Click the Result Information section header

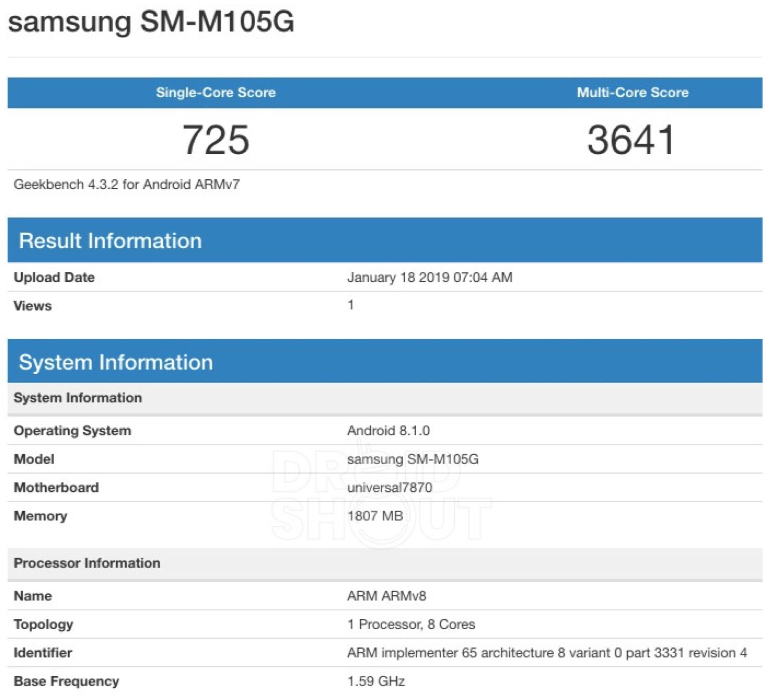(110, 241)
